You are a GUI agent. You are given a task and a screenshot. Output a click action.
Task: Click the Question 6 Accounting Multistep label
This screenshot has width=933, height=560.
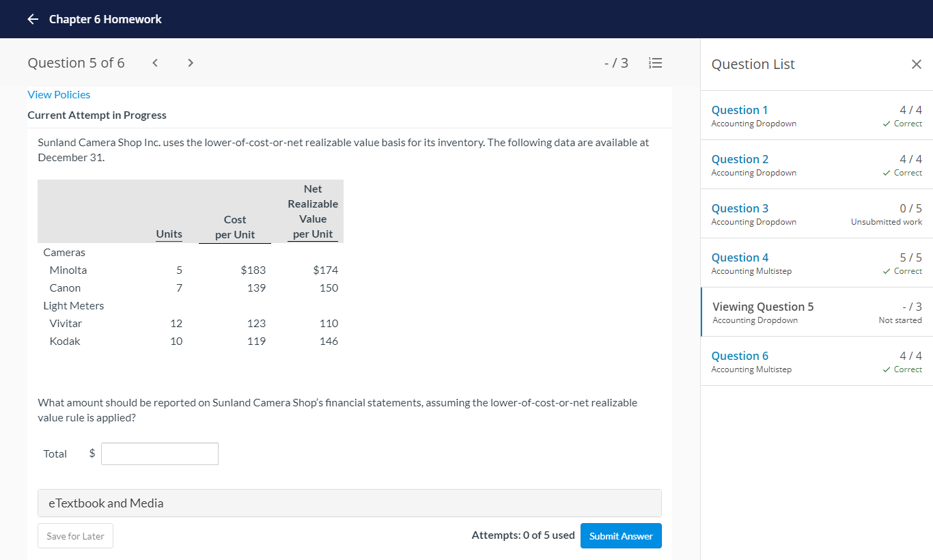[x=751, y=369]
